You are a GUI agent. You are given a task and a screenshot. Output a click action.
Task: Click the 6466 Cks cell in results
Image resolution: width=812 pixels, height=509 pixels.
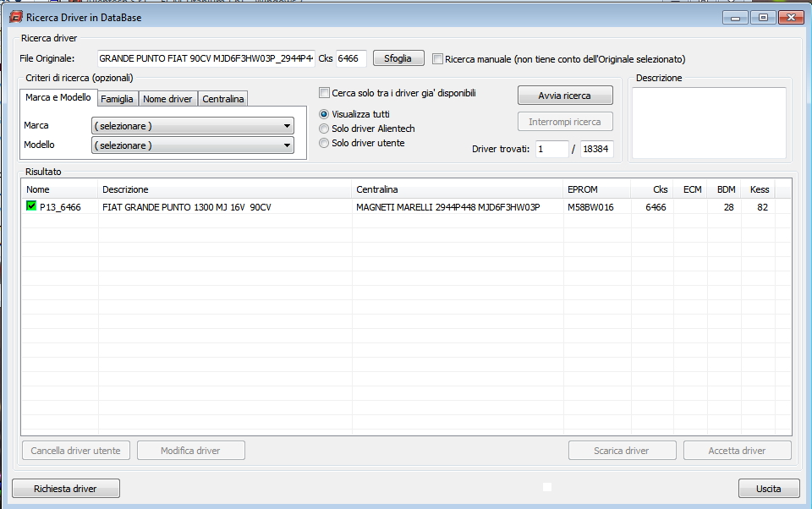[656, 207]
